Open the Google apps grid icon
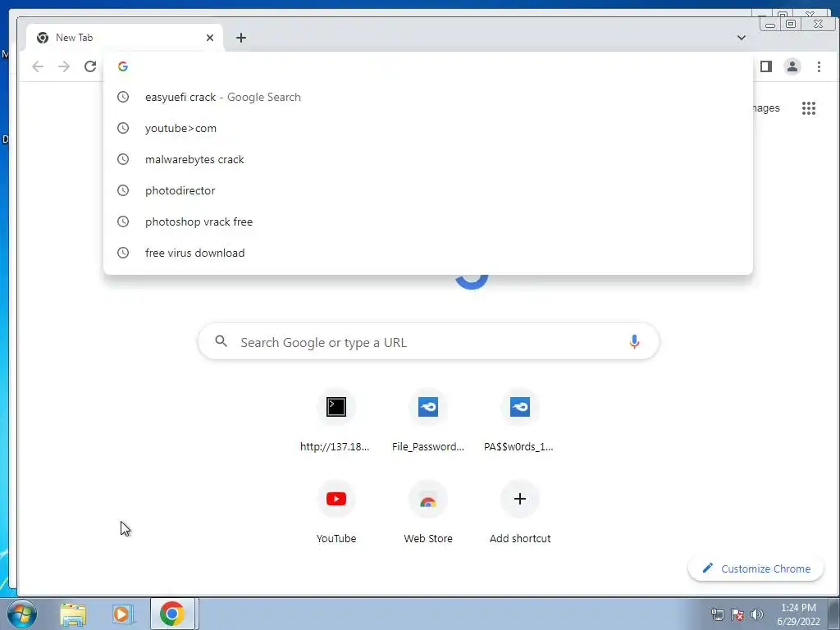This screenshot has height=630, width=840. click(x=808, y=108)
